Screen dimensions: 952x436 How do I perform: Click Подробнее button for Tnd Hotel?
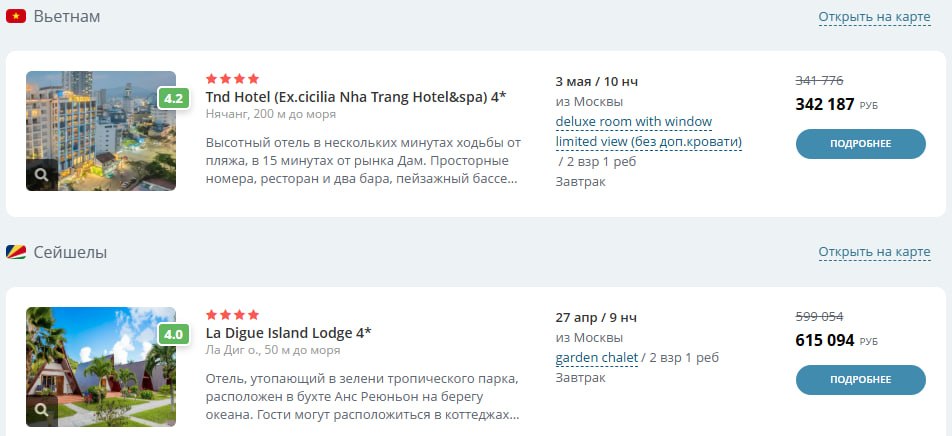click(x=860, y=144)
